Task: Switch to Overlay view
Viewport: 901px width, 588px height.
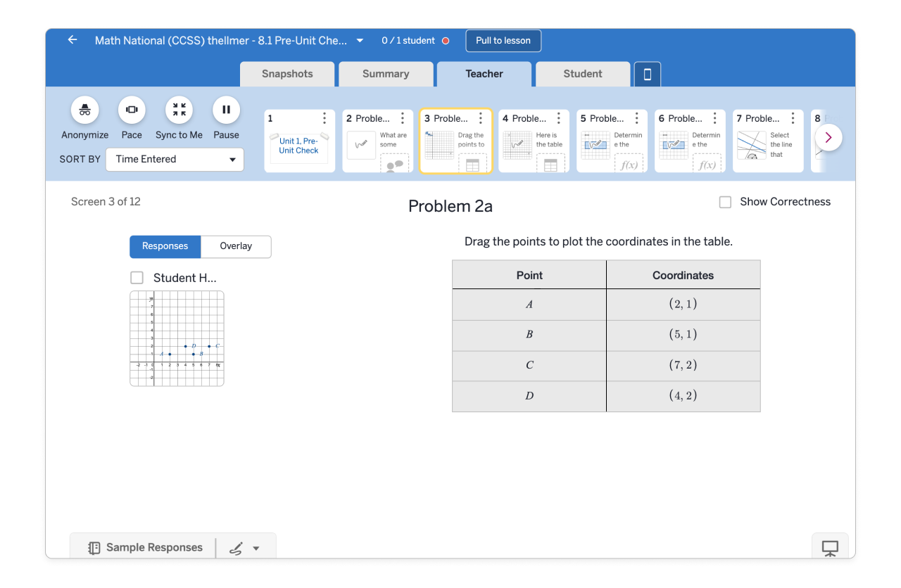Action: pos(236,246)
